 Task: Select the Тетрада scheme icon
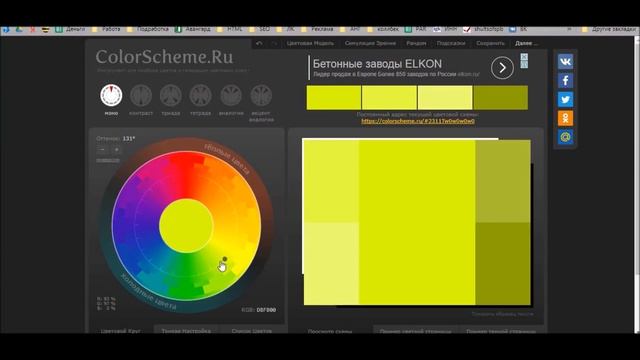pyautogui.click(x=200, y=96)
